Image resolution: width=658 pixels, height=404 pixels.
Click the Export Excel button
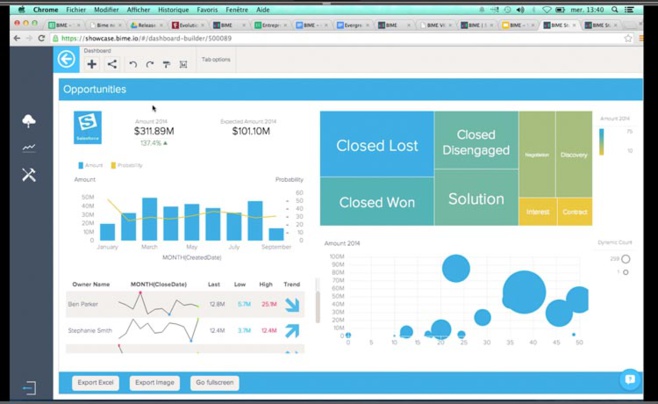[x=96, y=382]
